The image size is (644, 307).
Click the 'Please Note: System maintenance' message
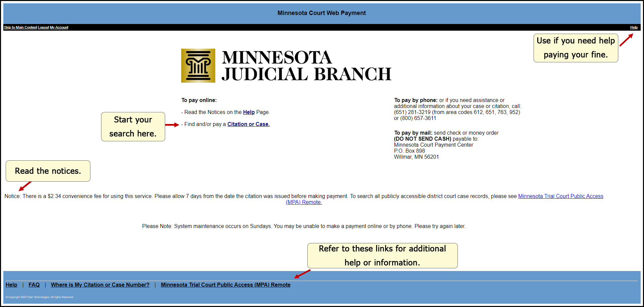304,226
